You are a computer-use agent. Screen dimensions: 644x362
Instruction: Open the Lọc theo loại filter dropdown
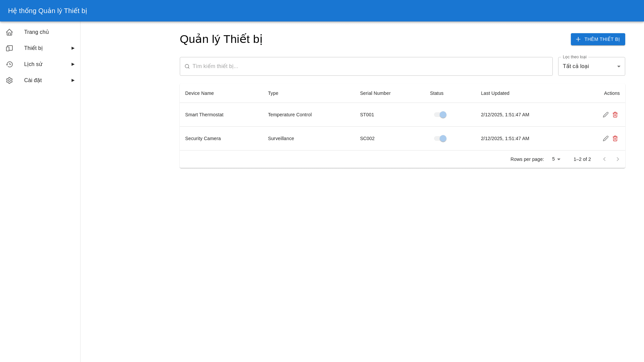(x=591, y=66)
